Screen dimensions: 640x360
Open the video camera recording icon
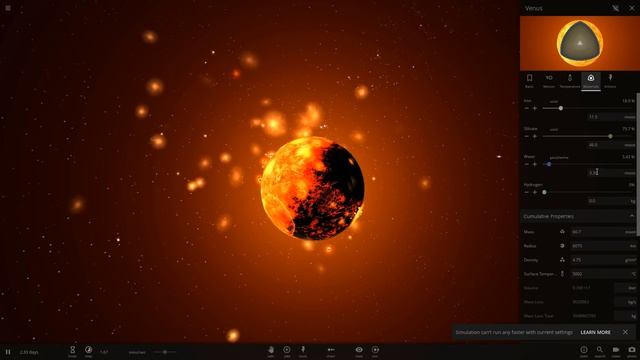616,351
